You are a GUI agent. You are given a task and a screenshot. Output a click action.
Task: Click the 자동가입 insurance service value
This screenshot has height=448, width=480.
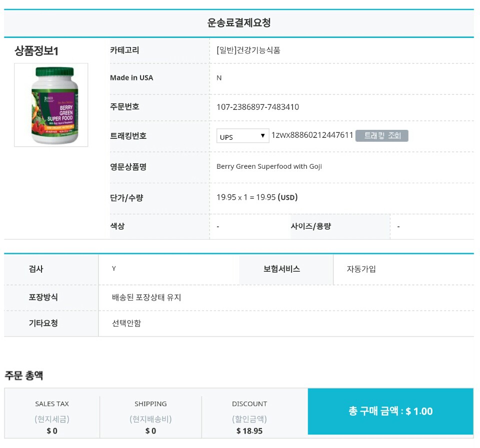(361, 269)
